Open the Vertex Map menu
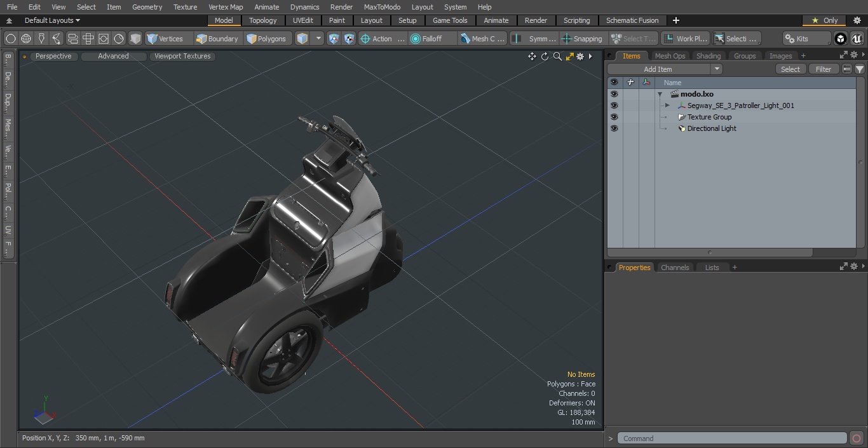This screenshot has height=448, width=868. (x=226, y=7)
